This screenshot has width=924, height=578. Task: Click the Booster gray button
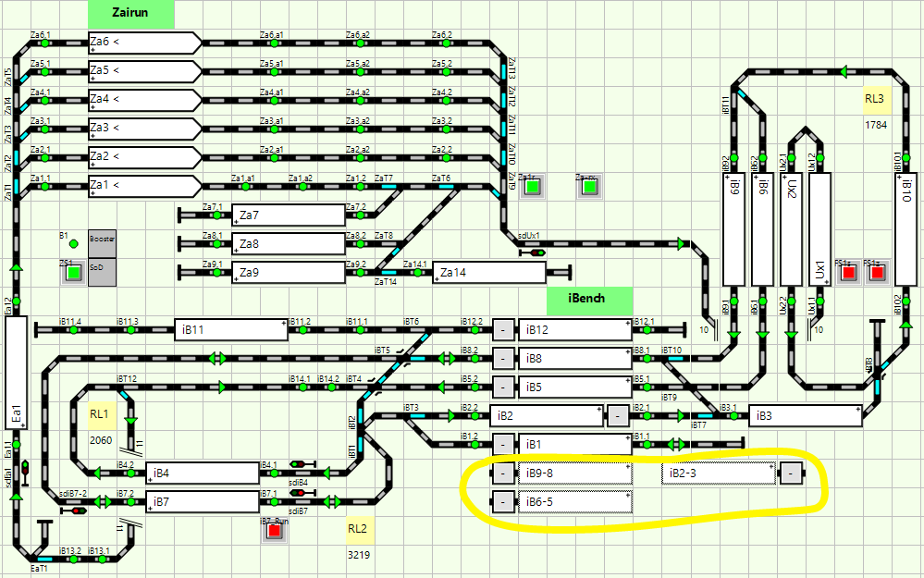pos(102,239)
